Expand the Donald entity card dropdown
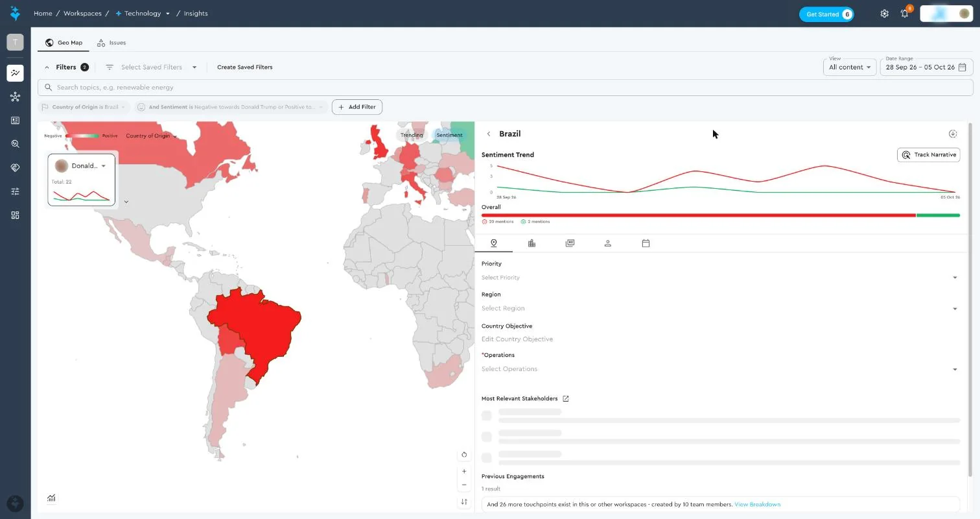The height and width of the screenshot is (519, 980). 104,166
